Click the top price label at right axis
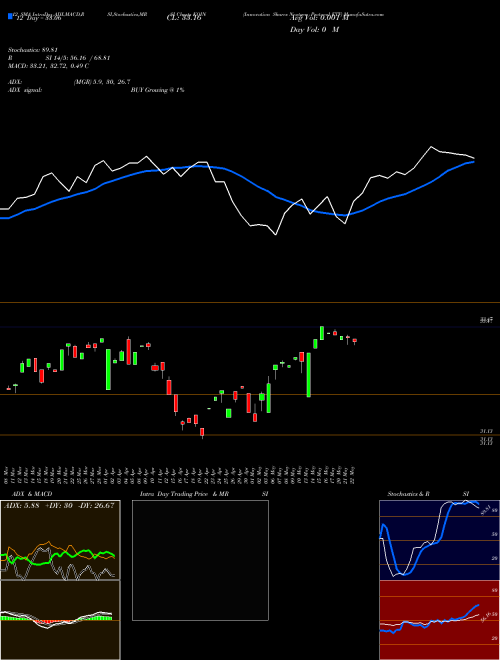Image resolution: width=500 pixels, height=660 pixels. pyautogui.click(x=487, y=321)
